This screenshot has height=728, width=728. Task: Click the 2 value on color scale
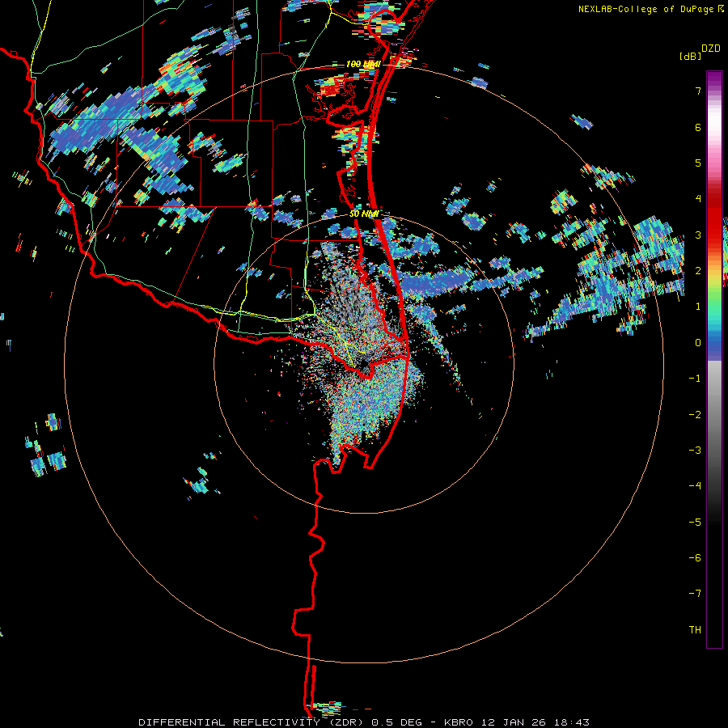coord(698,271)
